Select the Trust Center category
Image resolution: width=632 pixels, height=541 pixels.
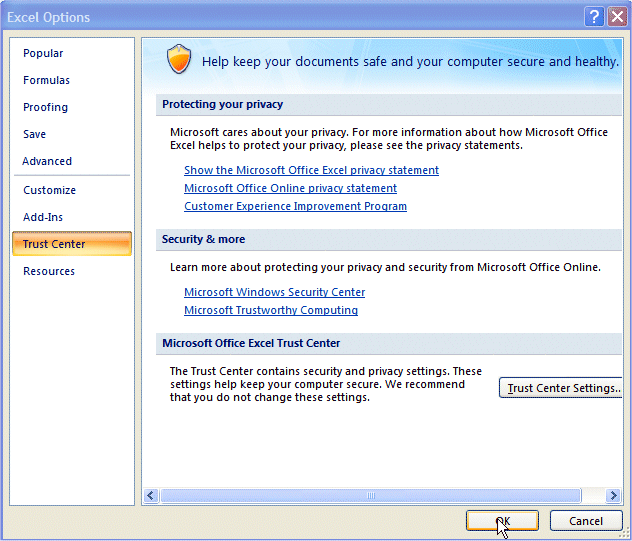tap(72, 244)
